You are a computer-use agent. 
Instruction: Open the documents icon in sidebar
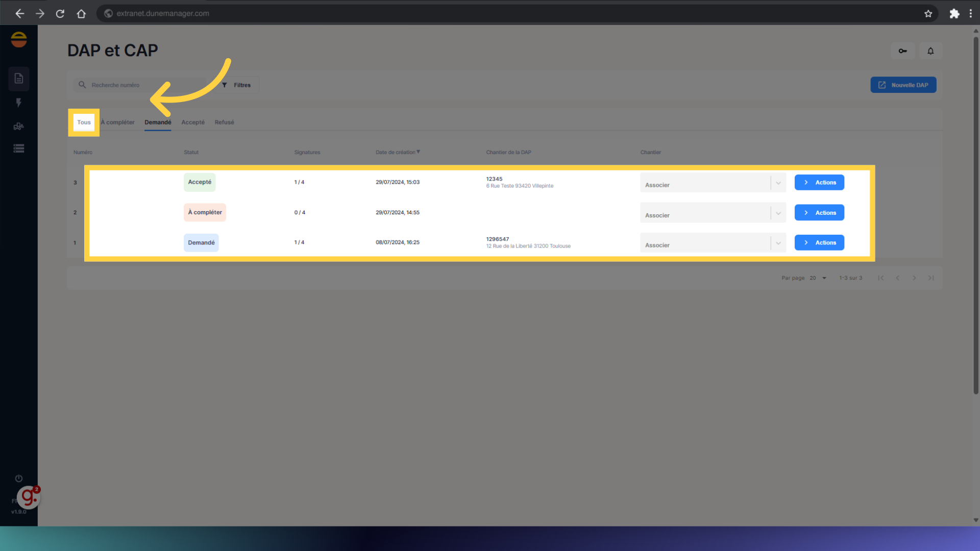coord(19,79)
